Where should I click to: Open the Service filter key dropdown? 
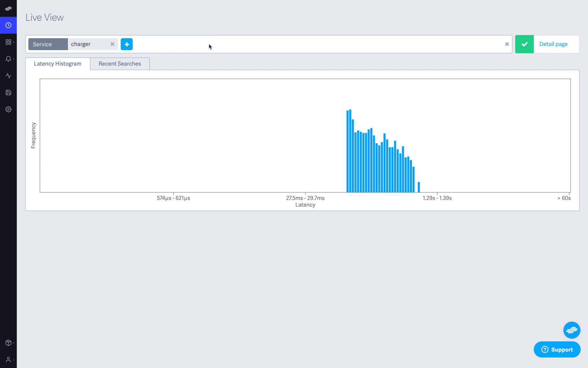[48, 44]
